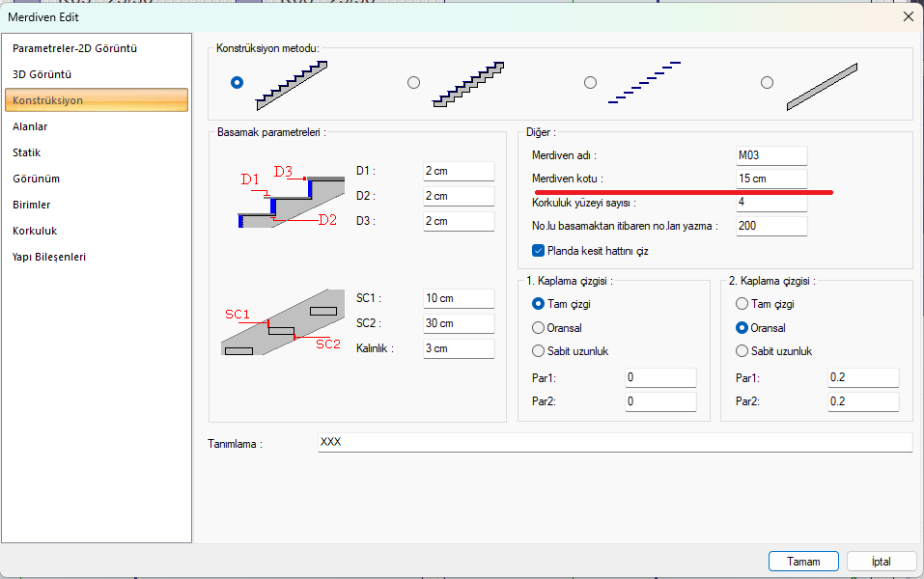This screenshot has height=579, width=924.
Task: Select the plain ramp slab construction icon
Action: click(822, 87)
